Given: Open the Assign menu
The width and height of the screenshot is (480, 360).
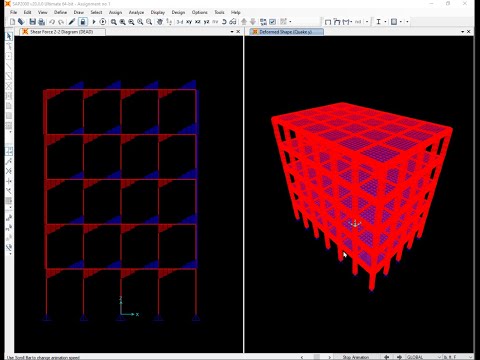Looking at the screenshot, I should click(x=115, y=12).
